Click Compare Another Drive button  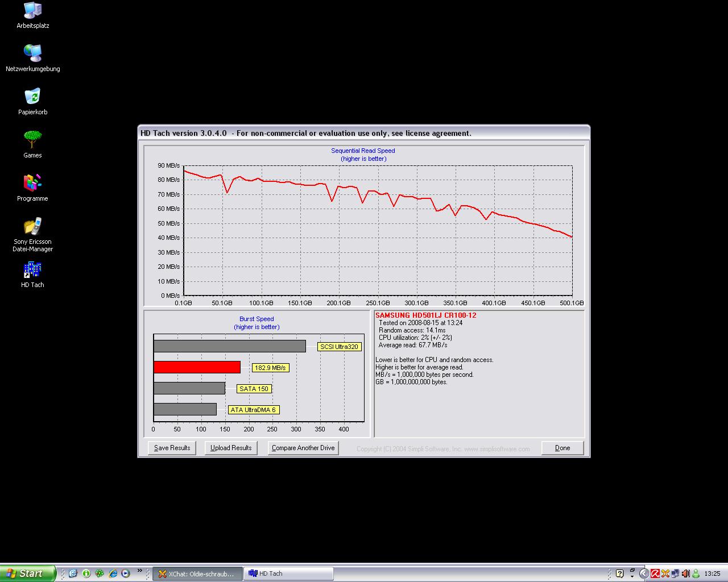pos(303,448)
